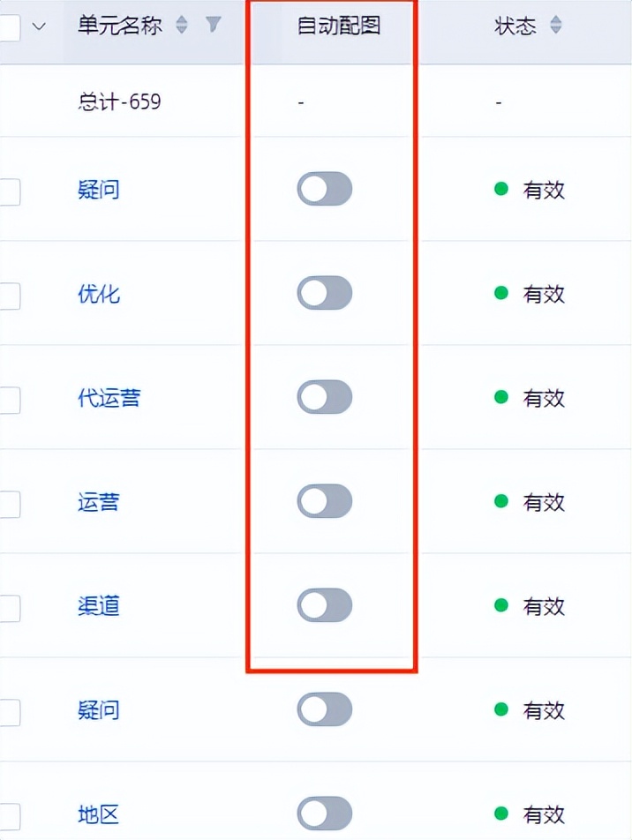This screenshot has width=632, height=840.
Task: Toggle 自动配图 on for 地区
Action: click(x=325, y=814)
